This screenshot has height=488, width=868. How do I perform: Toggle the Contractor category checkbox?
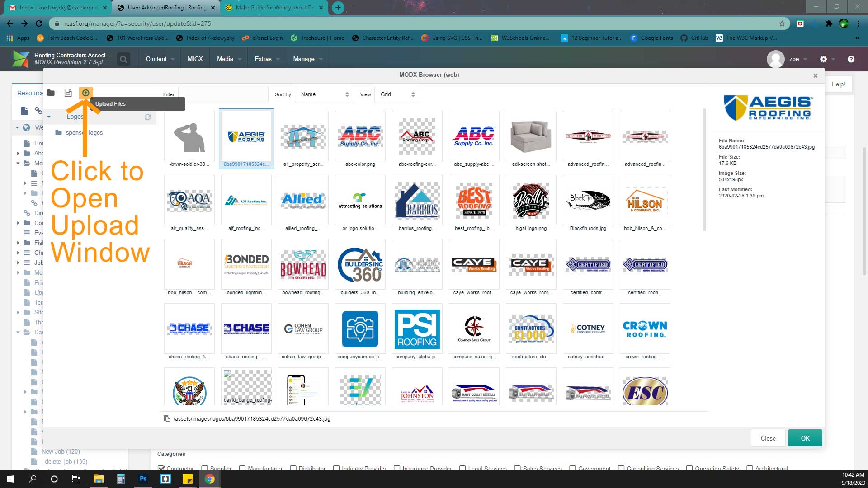(161, 468)
